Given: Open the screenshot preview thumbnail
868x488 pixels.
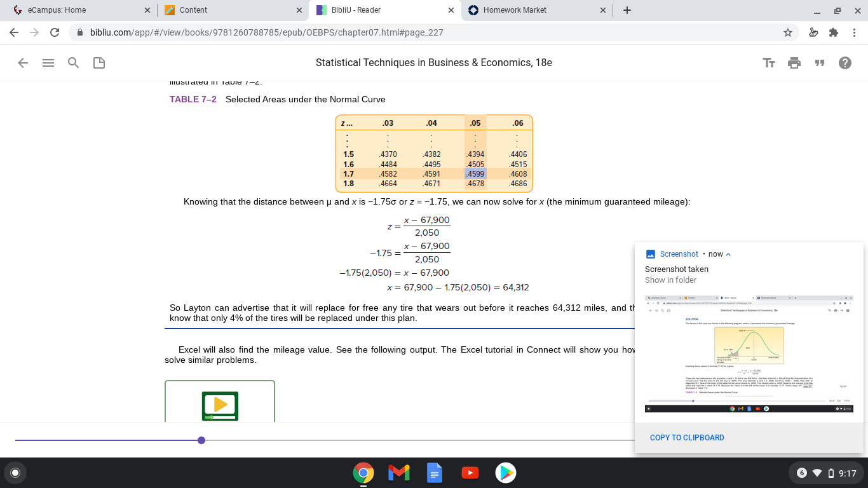Looking at the screenshot, I should point(749,354).
